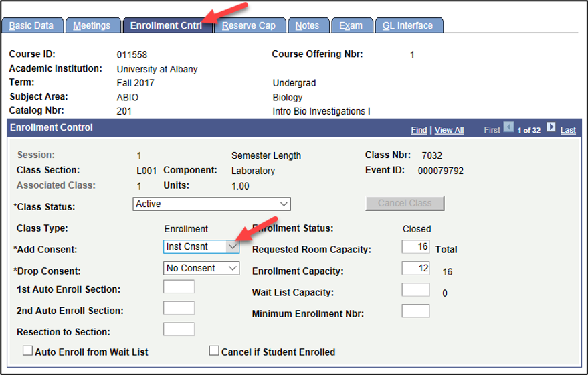Click the View All link
Screen dimensions: 588x375
449,130
